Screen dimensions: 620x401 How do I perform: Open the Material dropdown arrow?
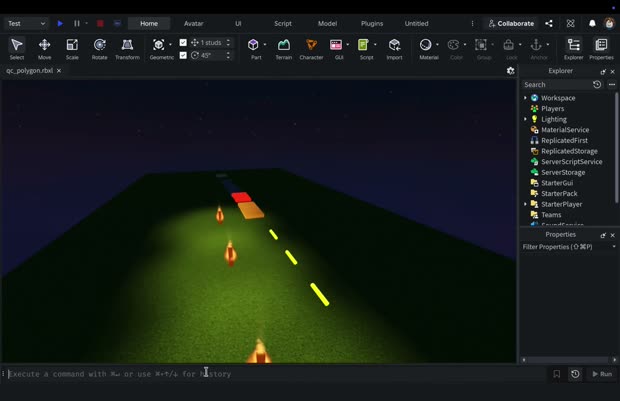pos(437,45)
